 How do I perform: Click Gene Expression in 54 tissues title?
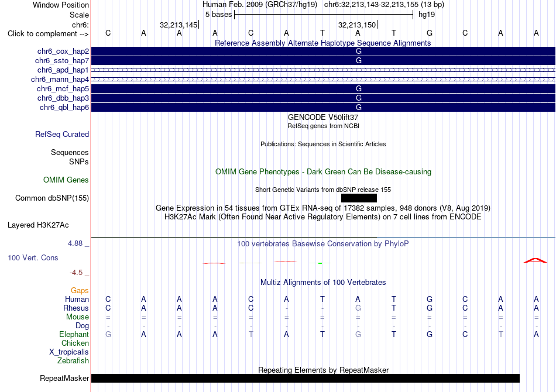pyautogui.click(x=322, y=208)
